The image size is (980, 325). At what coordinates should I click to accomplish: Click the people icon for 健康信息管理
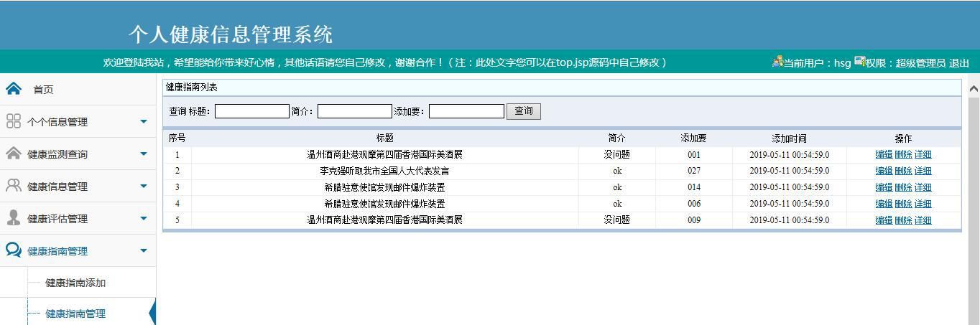(14, 186)
